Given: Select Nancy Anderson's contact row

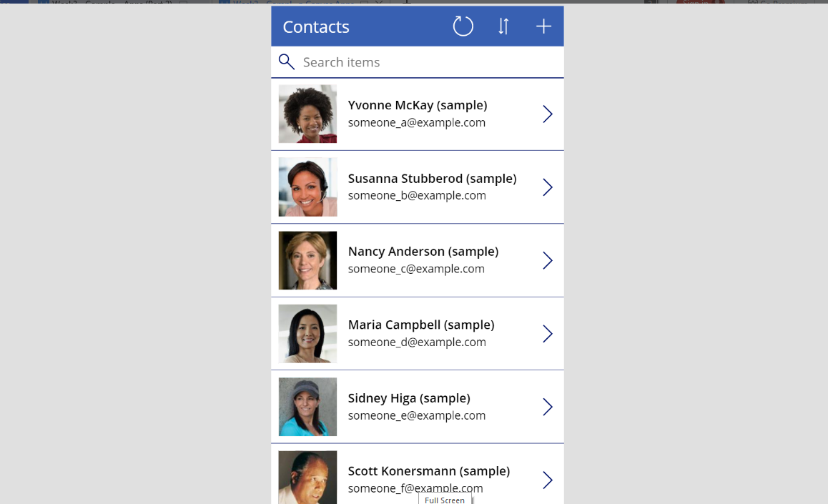Looking at the screenshot, I should pos(422,260).
